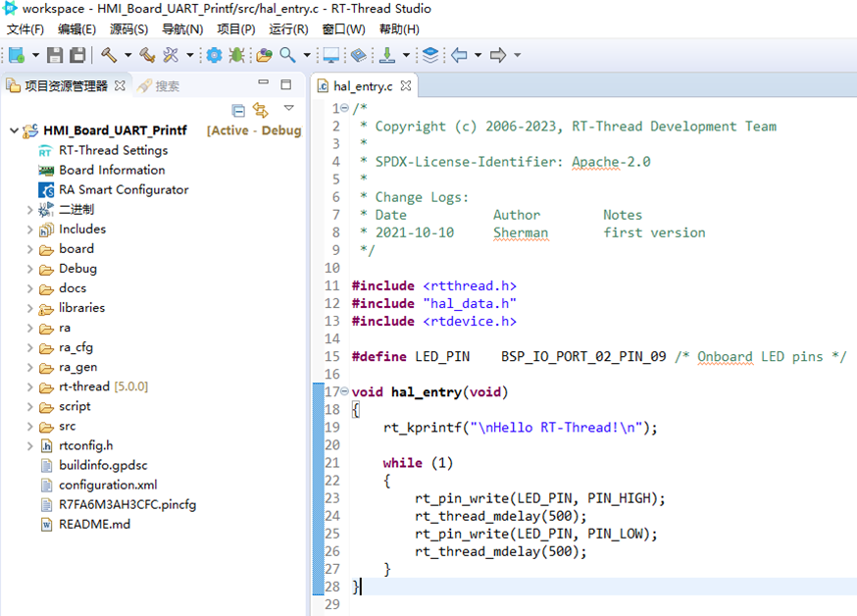Screen dimensions: 857x616
Task: Expand the Debug folder
Action: 30,269
